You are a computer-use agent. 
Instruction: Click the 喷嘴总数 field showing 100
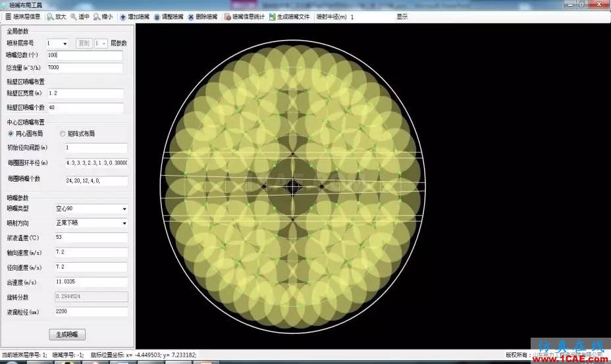(85, 55)
